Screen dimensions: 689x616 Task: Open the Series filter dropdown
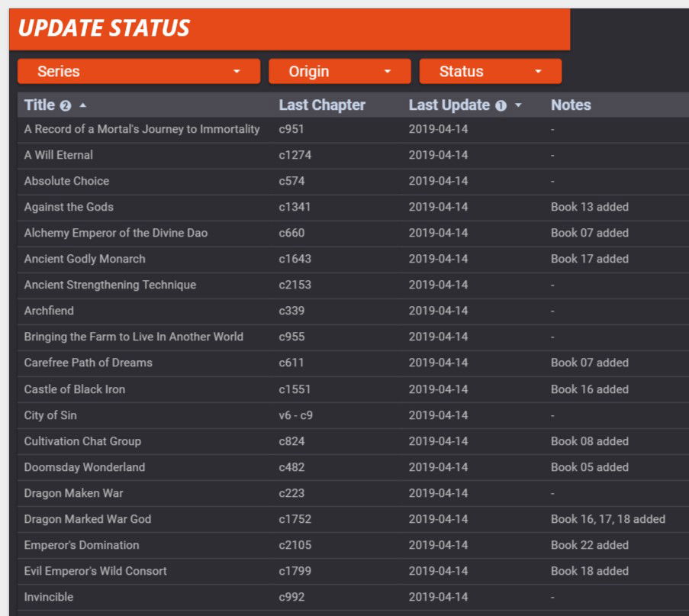(x=139, y=71)
